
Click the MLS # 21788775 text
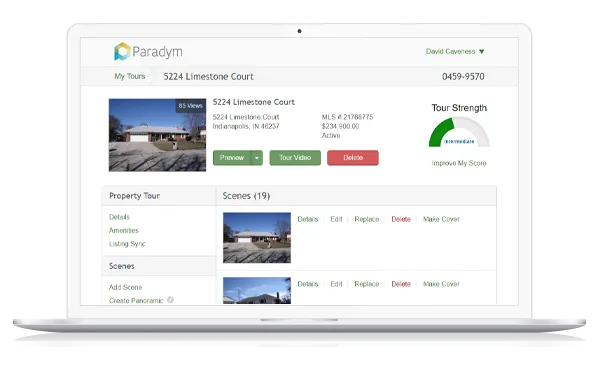click(347, 117)
